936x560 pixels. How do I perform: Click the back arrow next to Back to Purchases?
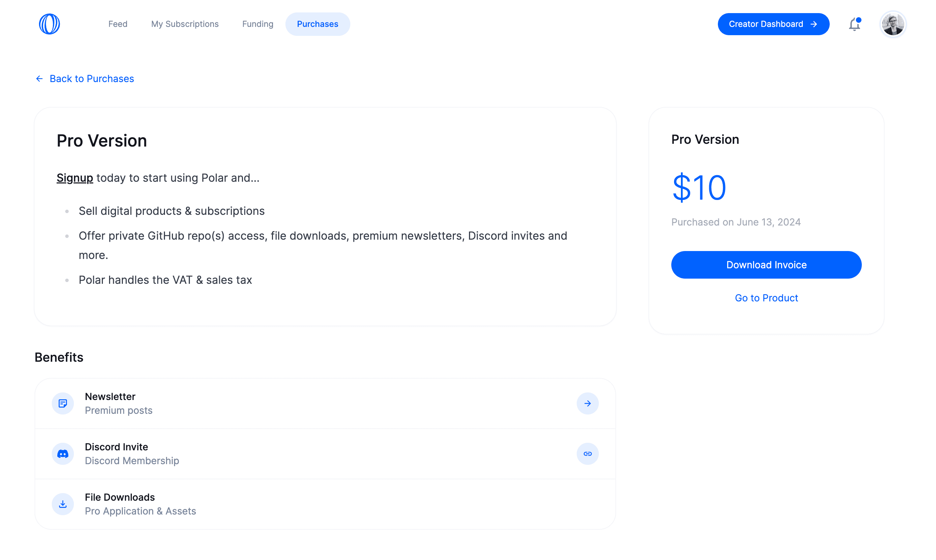point(39,79)
